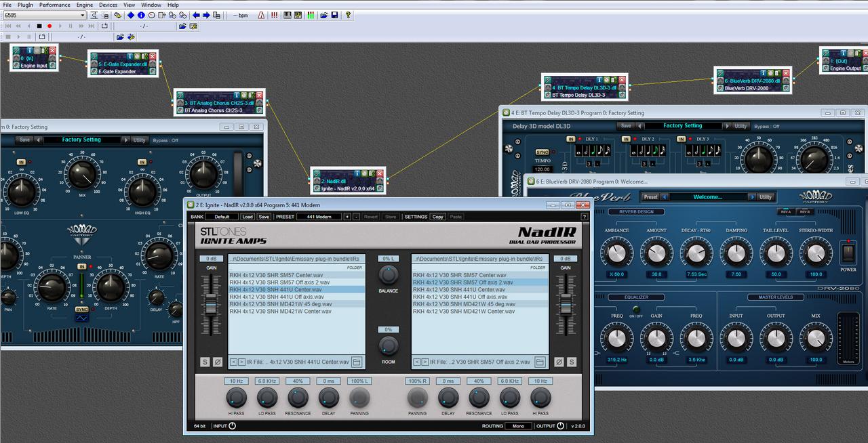Click the red record button in transport row
This screenshot has height=443, width=868.
[50, 26]
